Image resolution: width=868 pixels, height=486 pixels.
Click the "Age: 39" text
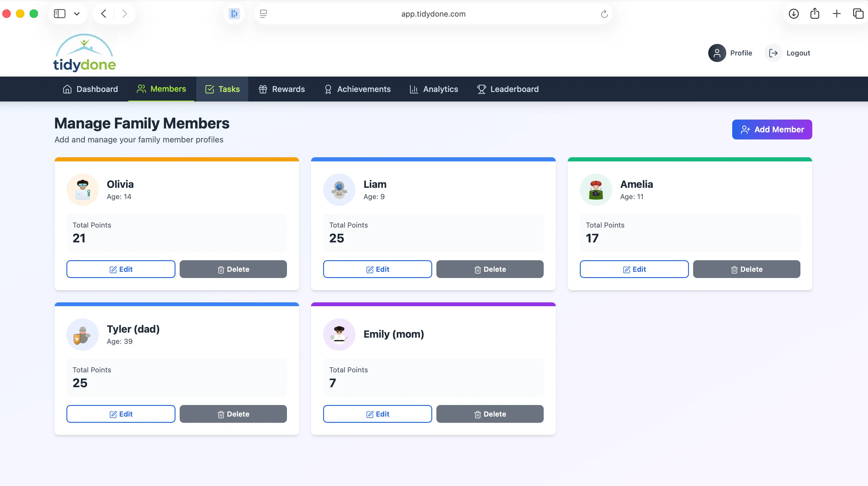tap(120, 341)
